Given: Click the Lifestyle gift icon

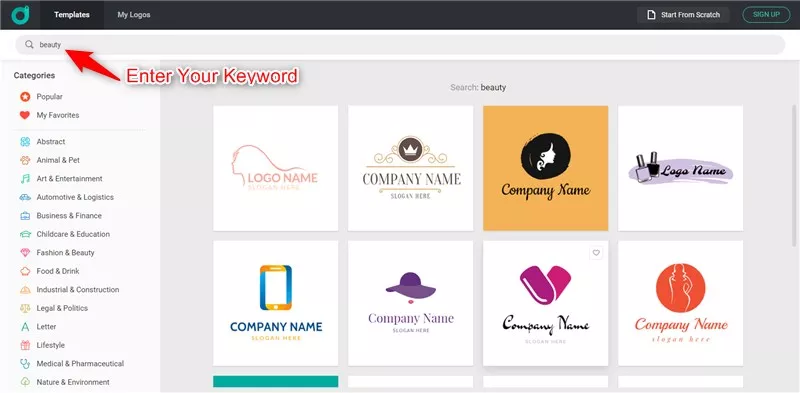Looking at the screenshot, I should (25, 345).
